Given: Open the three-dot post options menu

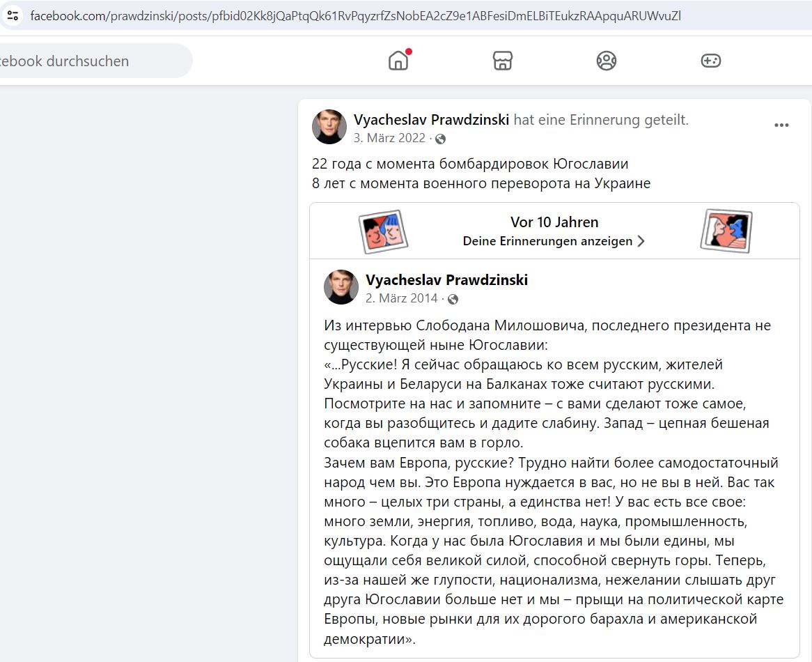Looking at the screenshot, I should point(781,125).
